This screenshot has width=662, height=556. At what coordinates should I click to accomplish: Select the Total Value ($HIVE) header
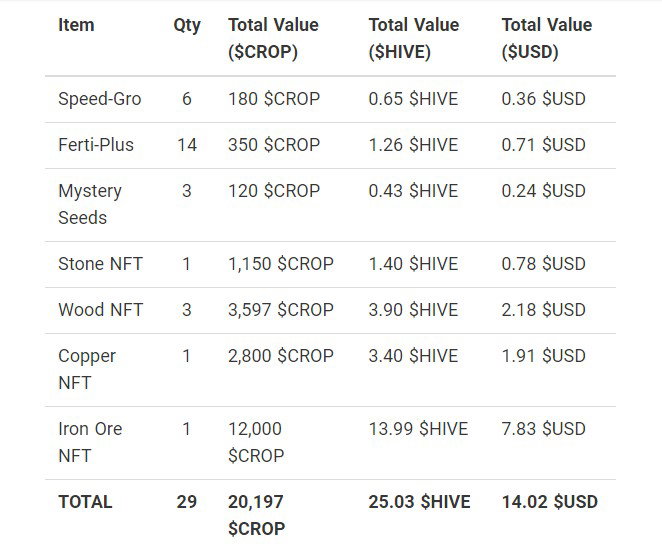click(x=414, y=38)
